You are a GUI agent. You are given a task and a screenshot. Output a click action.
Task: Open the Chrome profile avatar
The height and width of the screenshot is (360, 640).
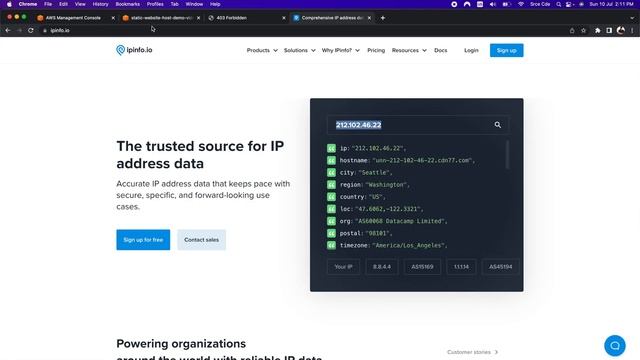click(x=621, y=30)
